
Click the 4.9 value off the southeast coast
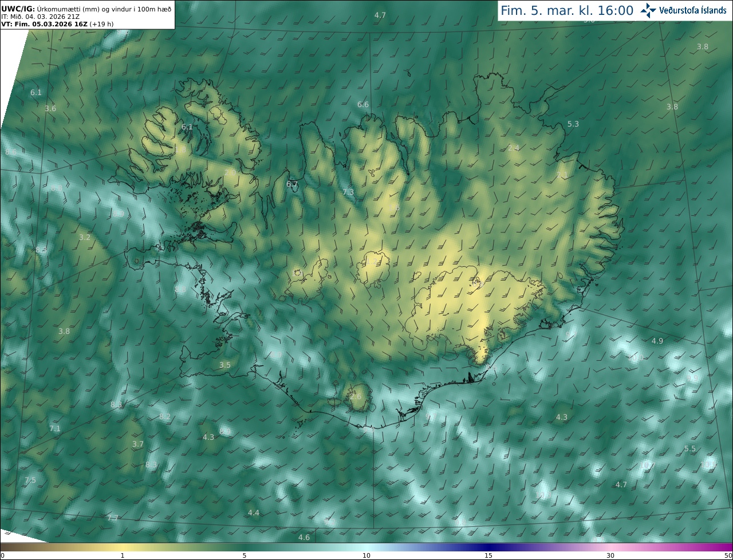(x=657, y=341)
